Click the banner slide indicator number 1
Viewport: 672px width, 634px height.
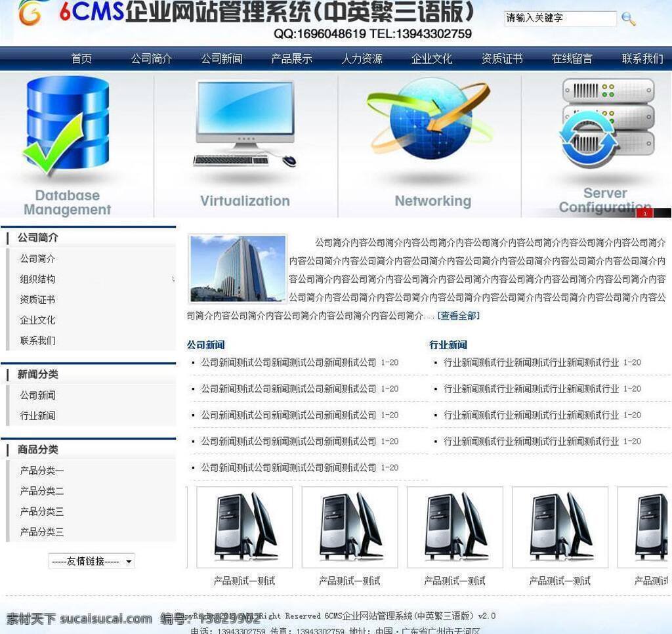(x=644, y=213)
